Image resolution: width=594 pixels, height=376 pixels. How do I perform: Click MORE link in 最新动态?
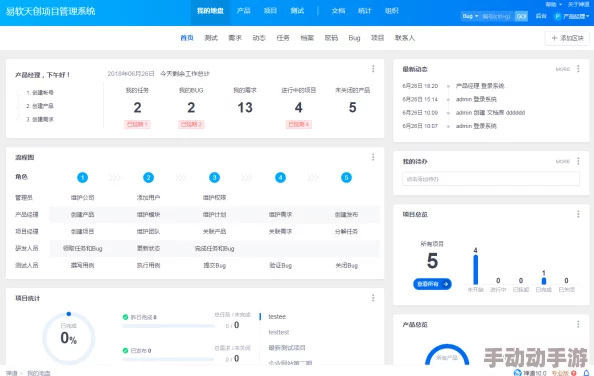(563, 69)
